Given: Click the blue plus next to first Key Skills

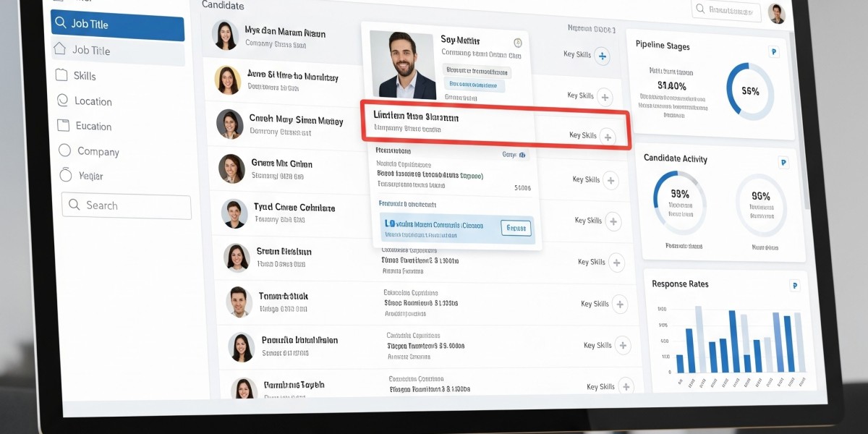Looking at the screenshot, I should click(602, 55).
